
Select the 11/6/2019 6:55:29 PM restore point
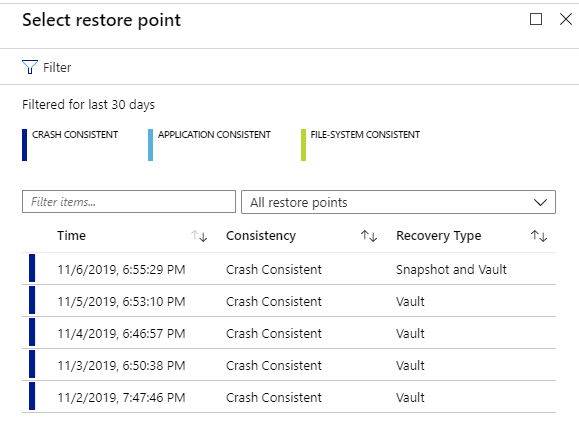[289, 269]
